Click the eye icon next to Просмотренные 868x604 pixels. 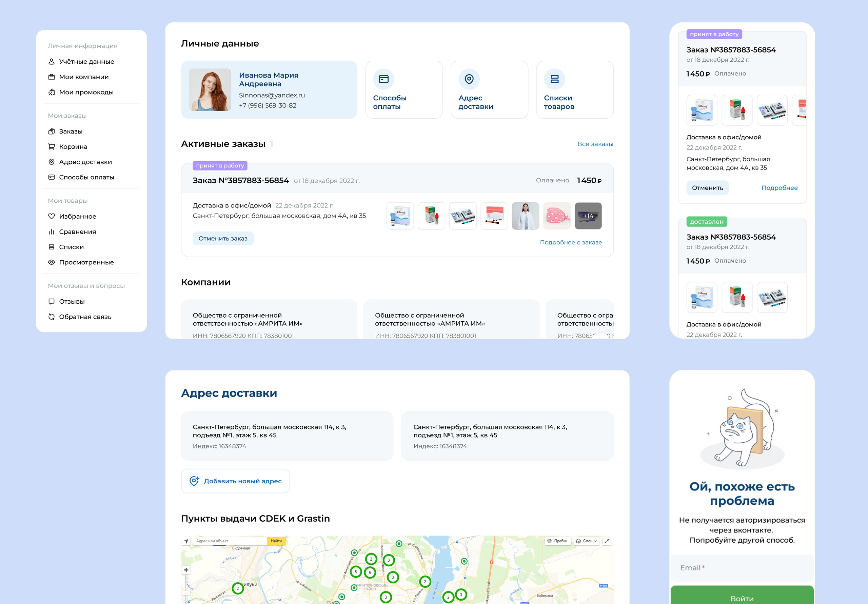click(52, 262)
